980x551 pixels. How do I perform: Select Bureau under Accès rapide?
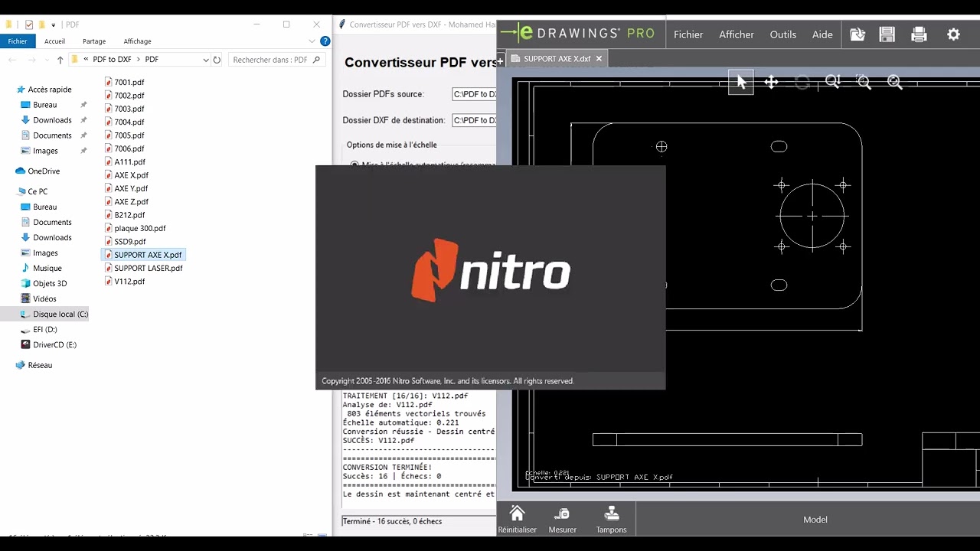coord(38,105)
